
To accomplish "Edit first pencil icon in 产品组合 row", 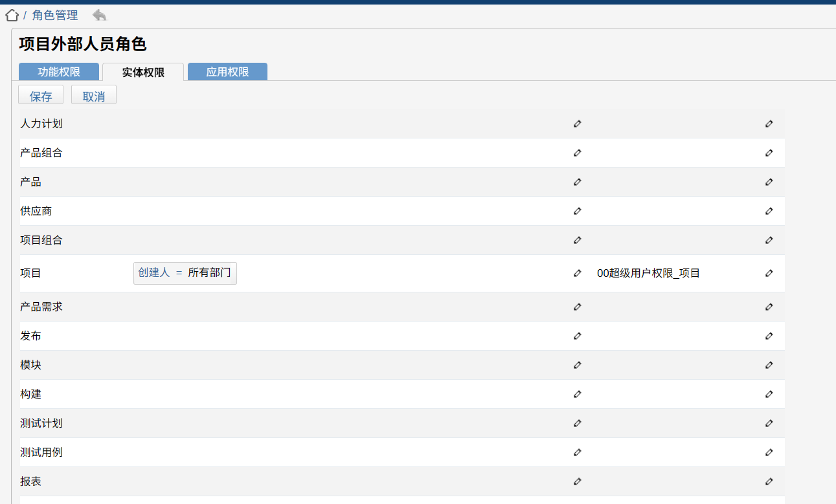I will point(578,153).
